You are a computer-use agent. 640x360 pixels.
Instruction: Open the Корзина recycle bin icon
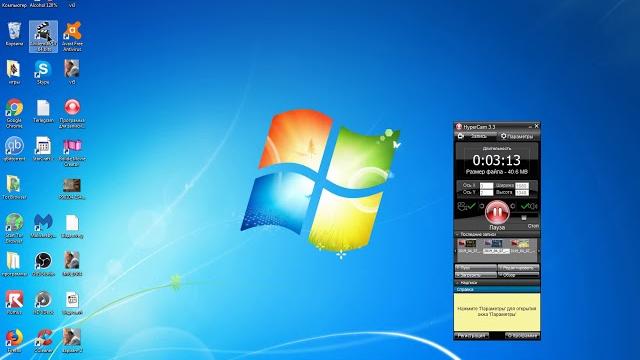(14, 34)
